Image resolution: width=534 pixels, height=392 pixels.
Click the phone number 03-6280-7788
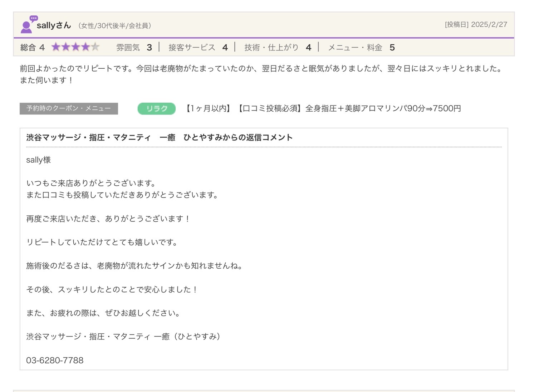click(55, 360)
